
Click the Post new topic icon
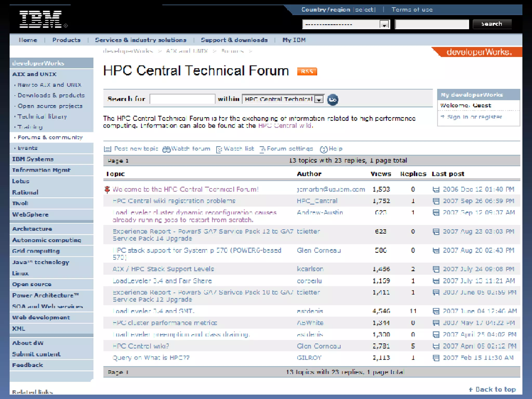point(107,149)
